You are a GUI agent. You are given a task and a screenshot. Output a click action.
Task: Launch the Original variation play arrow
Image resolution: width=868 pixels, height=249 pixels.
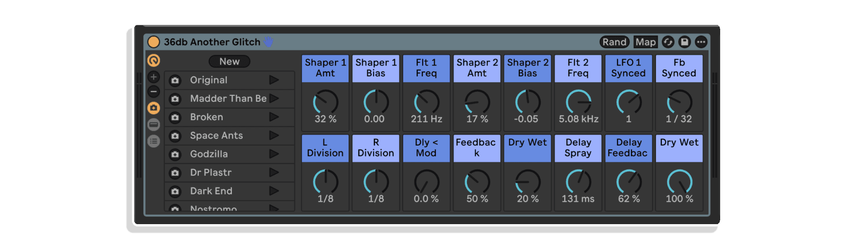click(274, 80)
